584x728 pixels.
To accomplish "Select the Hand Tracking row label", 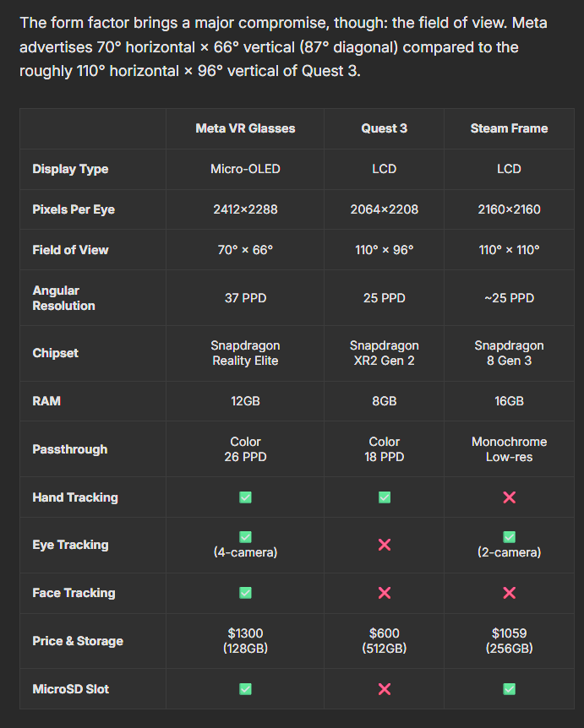I will pos(75,497).
